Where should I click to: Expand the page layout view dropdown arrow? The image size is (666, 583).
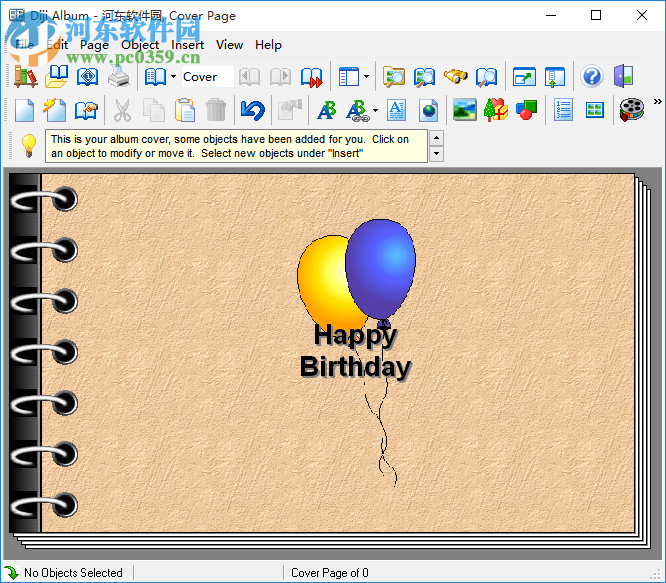(366, 77)
